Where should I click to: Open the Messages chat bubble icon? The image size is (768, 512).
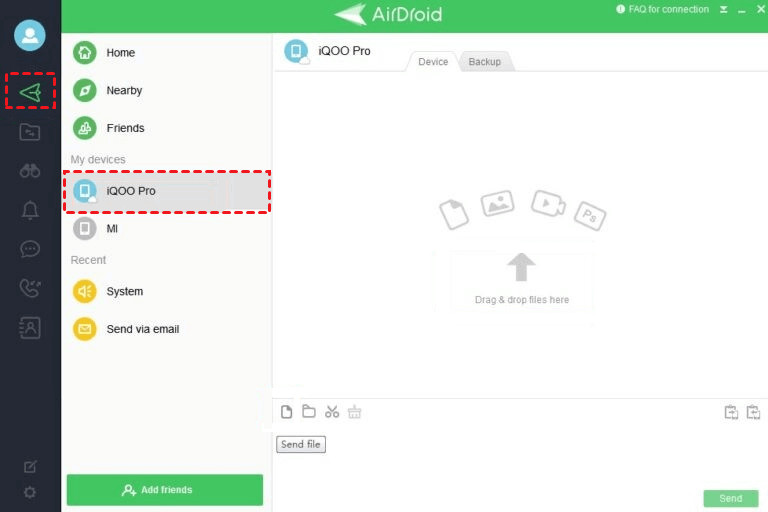pos(30,249)
